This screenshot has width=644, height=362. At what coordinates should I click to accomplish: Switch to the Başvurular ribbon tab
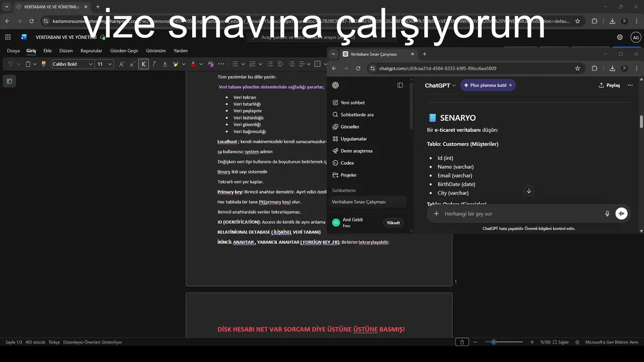(x=91, y=51)
